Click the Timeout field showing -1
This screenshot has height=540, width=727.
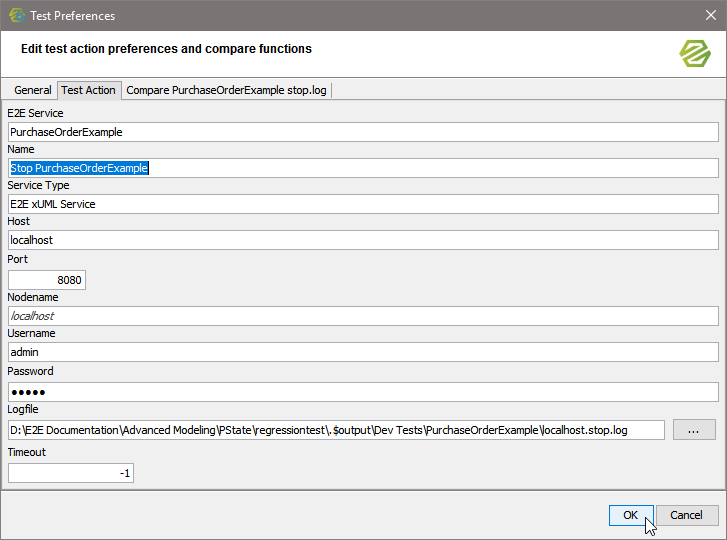point(71,473)
